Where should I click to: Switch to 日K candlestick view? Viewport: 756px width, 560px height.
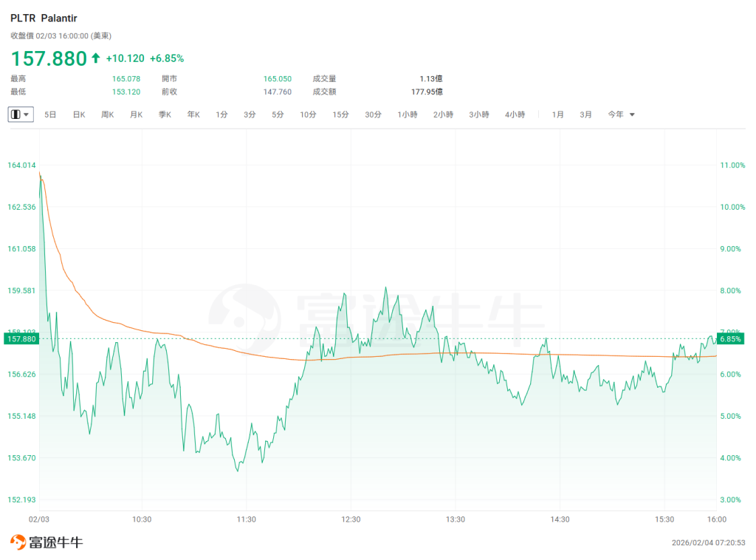tap(78, 115)
